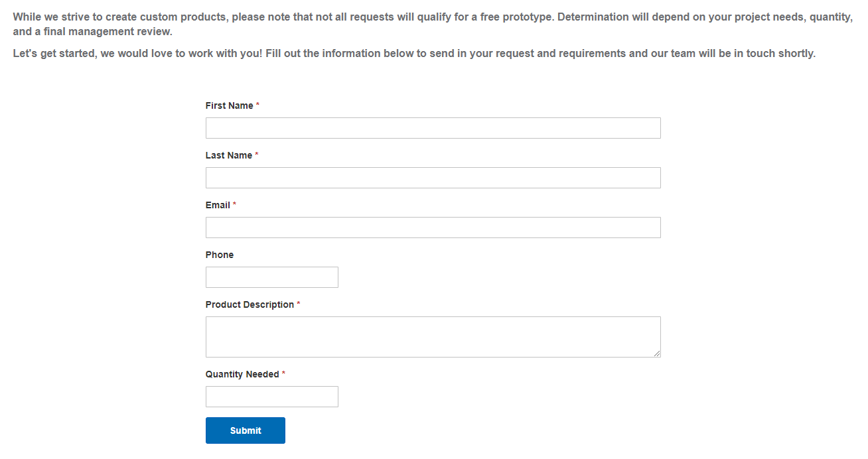Click the Phone label text
The image size is (868, 459).
pos(220,255)
